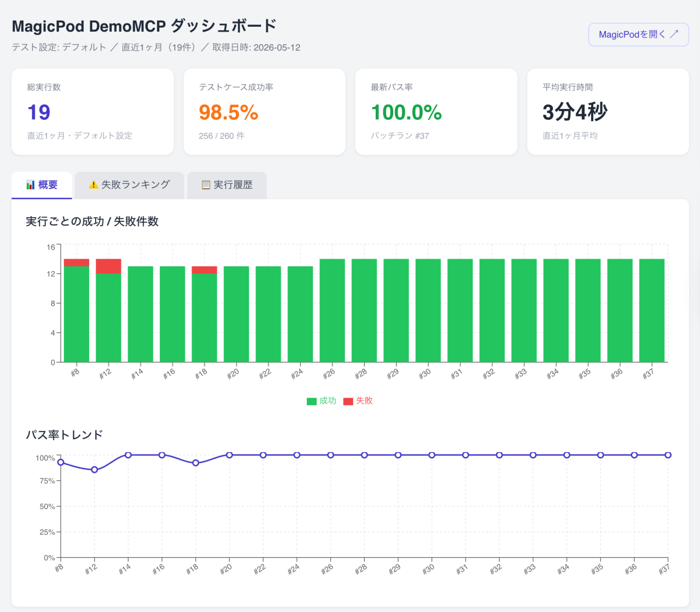Click the trend line point for #37
This screenshot has height=612, width=700.
668,455
